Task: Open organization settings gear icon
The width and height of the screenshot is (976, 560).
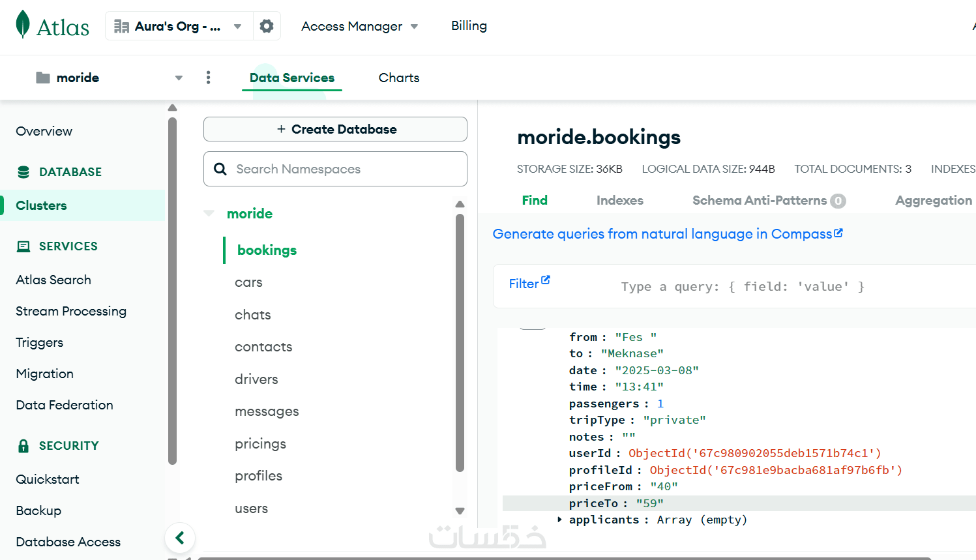Action: point(267,26)
